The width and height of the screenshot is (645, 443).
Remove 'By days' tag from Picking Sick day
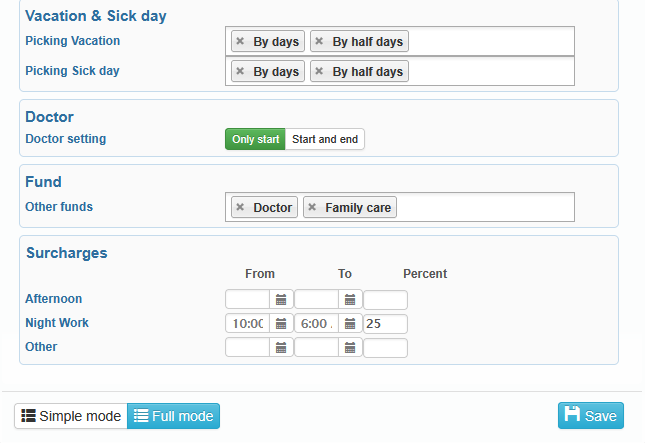pyautogui.click(x=240, y=71)
